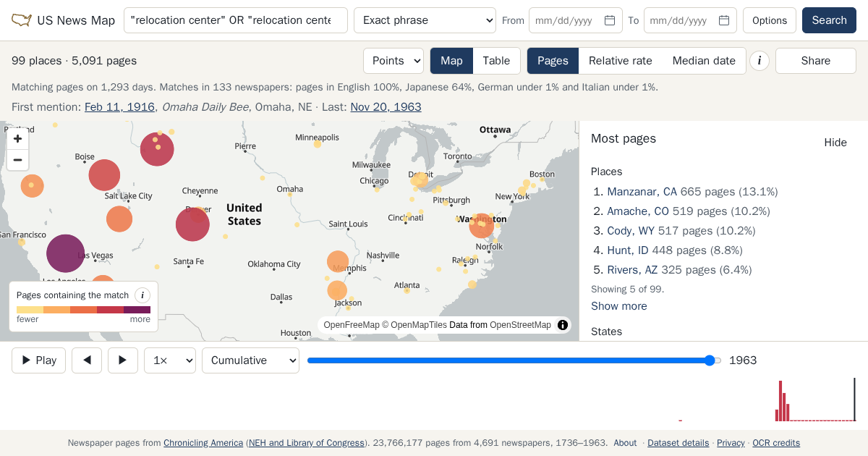Open the Amache, CO place link
Viewport: 868px width, 456px height.
[639, 211]
